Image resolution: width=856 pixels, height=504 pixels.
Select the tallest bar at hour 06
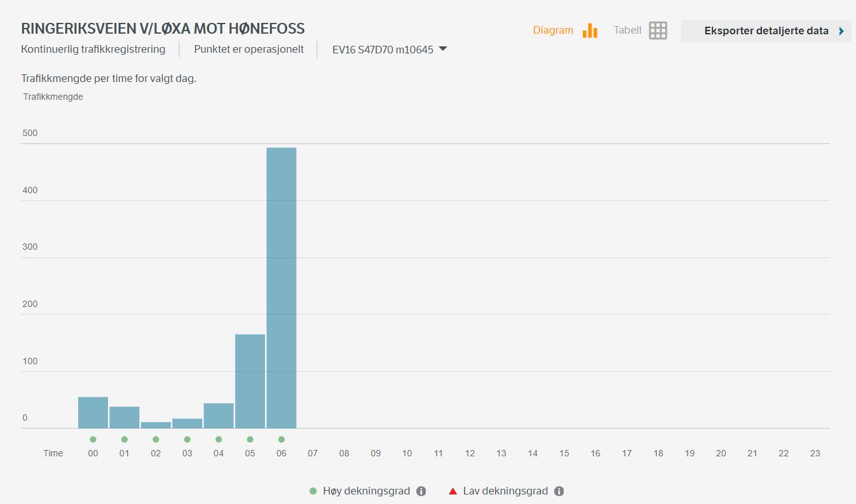[x=282, y=287]
